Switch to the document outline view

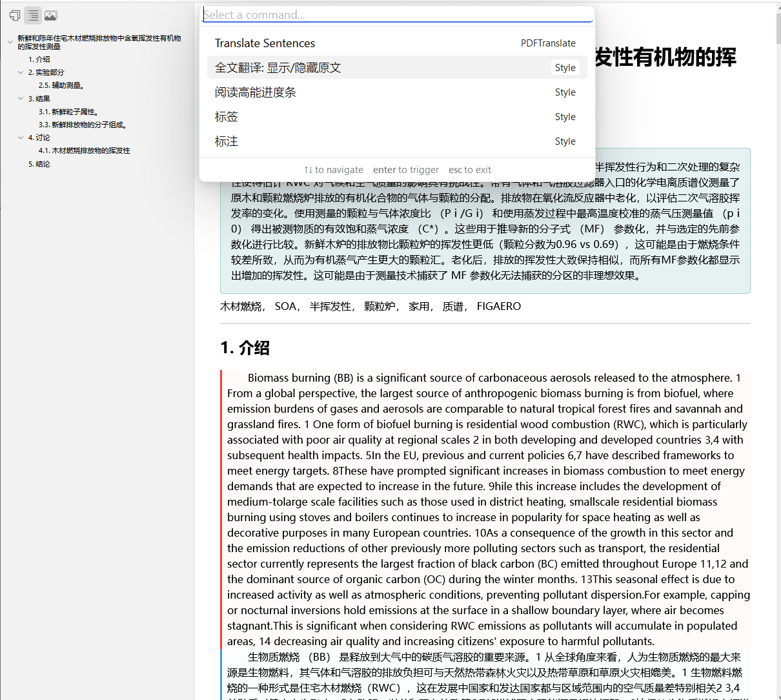(x=33, y=15)
